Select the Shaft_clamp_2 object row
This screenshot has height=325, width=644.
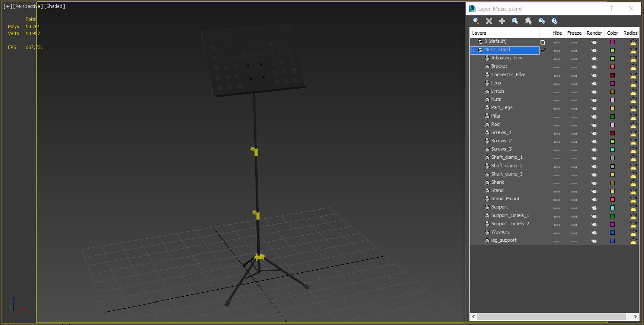(507, 166)
